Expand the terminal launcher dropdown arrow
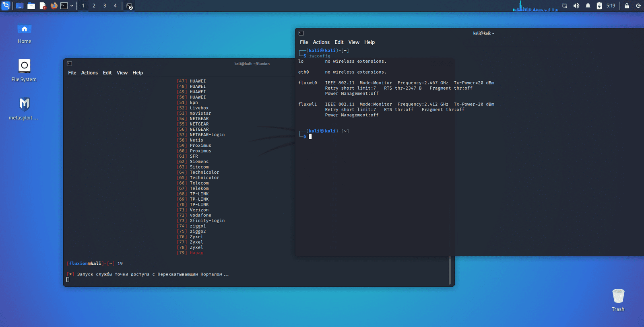 tap(72, 6)
